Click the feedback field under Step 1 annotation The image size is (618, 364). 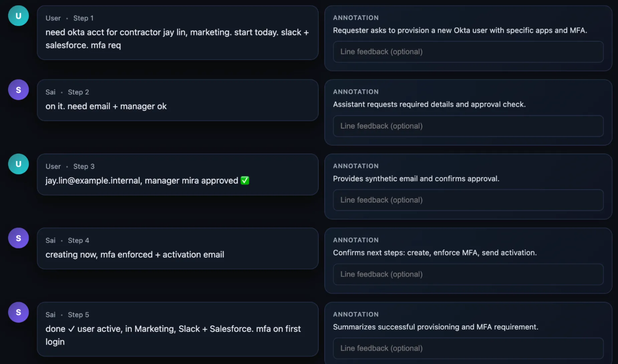pyautogui.click(x=468, y=52)
